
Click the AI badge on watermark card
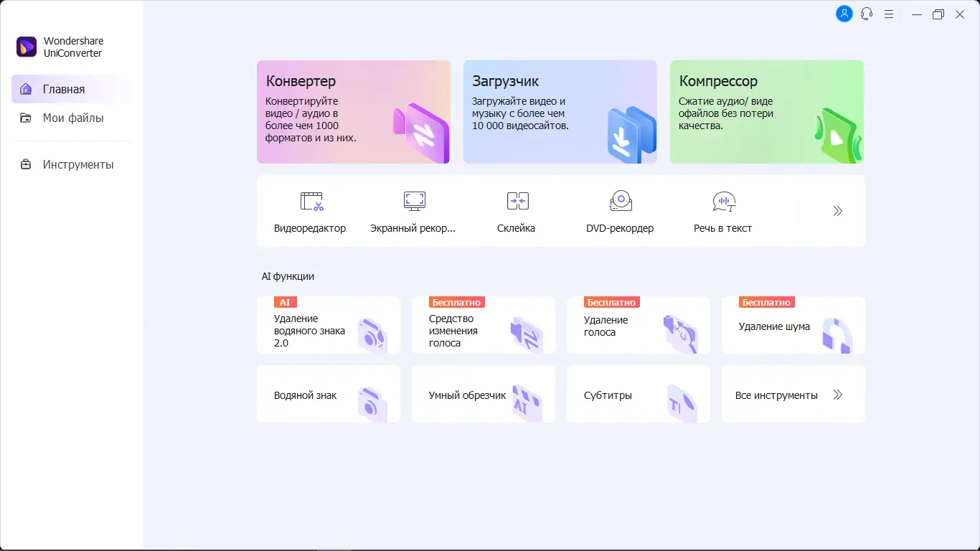pyautogui.click(x=285, y=302)
